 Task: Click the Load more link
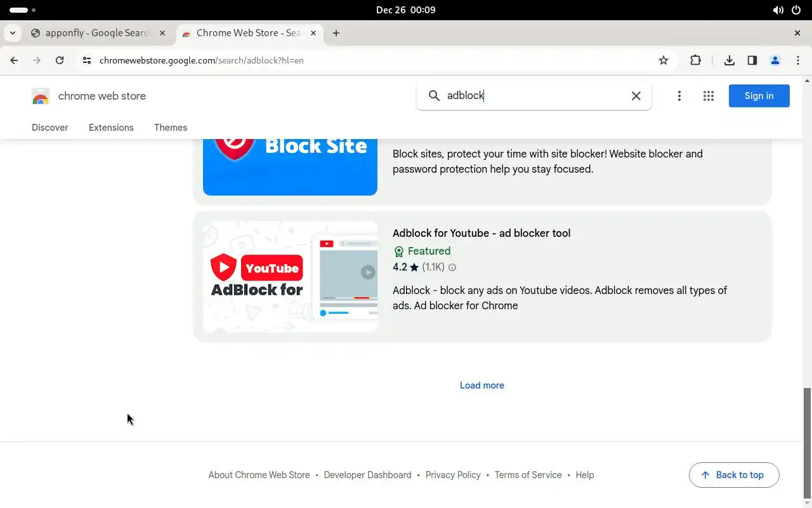point(482,385)
